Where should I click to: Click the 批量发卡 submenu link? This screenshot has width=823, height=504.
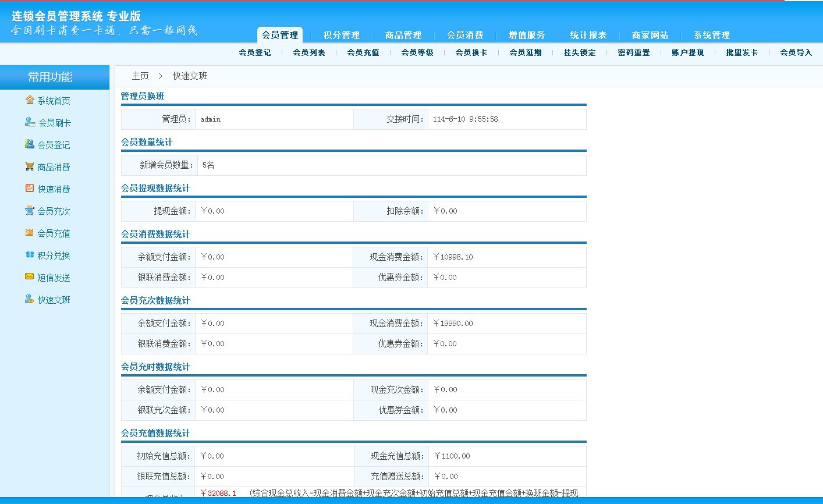(x=742, y=52)
